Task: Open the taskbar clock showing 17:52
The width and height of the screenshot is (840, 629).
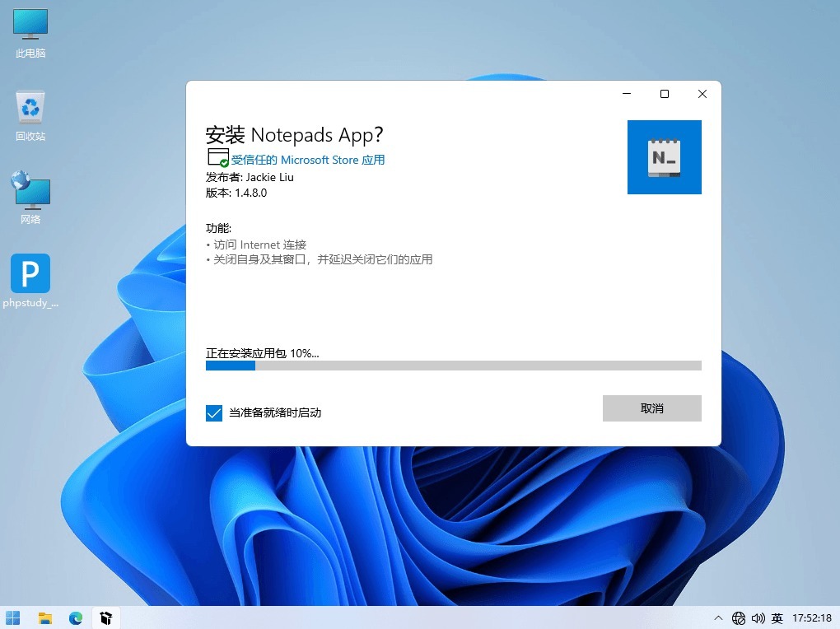Action: (x=812, y=618)
